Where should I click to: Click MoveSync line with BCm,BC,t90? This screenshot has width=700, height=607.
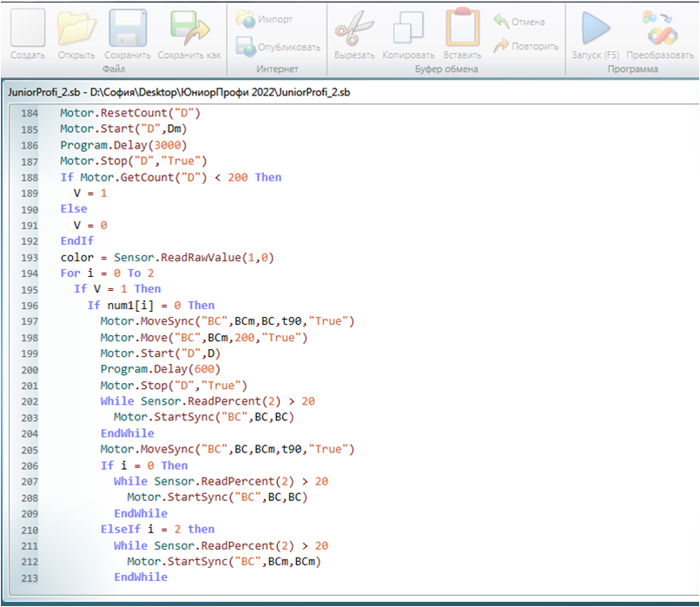[x=228, y=321]
